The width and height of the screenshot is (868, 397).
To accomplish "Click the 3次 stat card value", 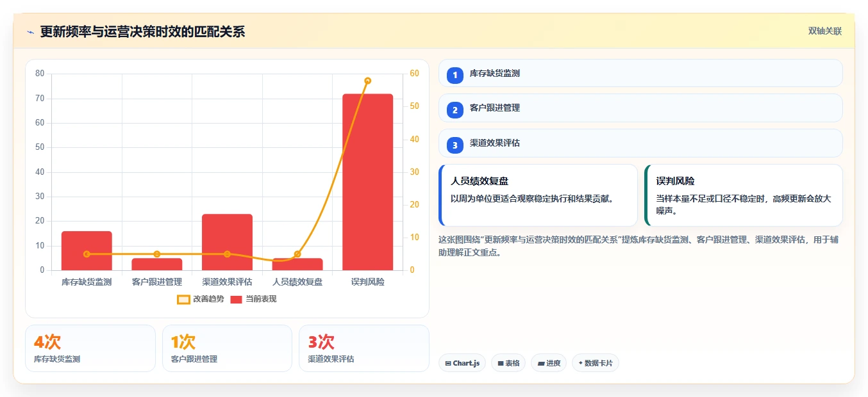I will (x=321, y=341).
